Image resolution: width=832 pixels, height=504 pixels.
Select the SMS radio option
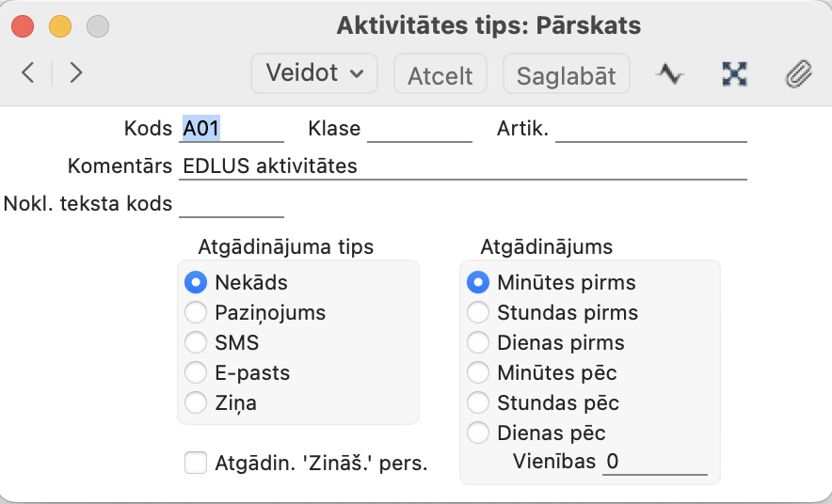(x=196, y=342)
